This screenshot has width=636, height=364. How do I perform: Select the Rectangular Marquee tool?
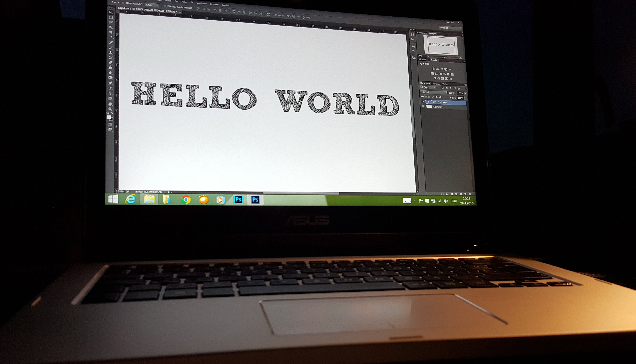[x=111, y=17]
